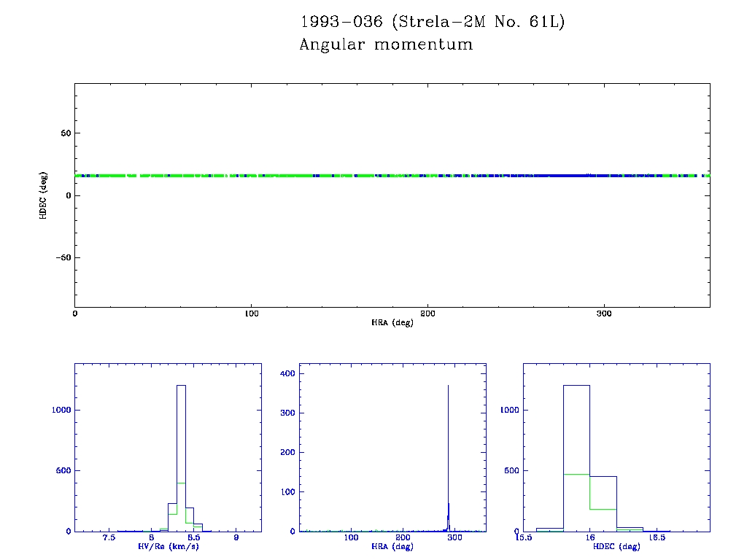Select the '7.5' tick label on the HV/Re axis
The height and width of the screenshot is (560, 747).
point(109,538)
